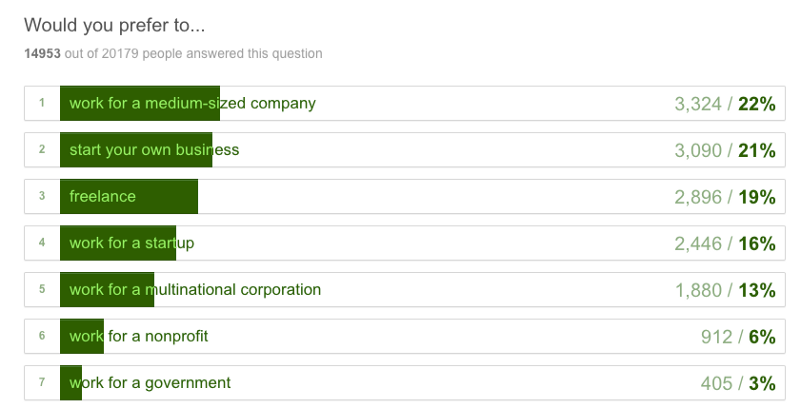Screen dimensions: 800x407
Task: Click the 14953 answered count in subtitle
Action: click(x=43, y=53)
